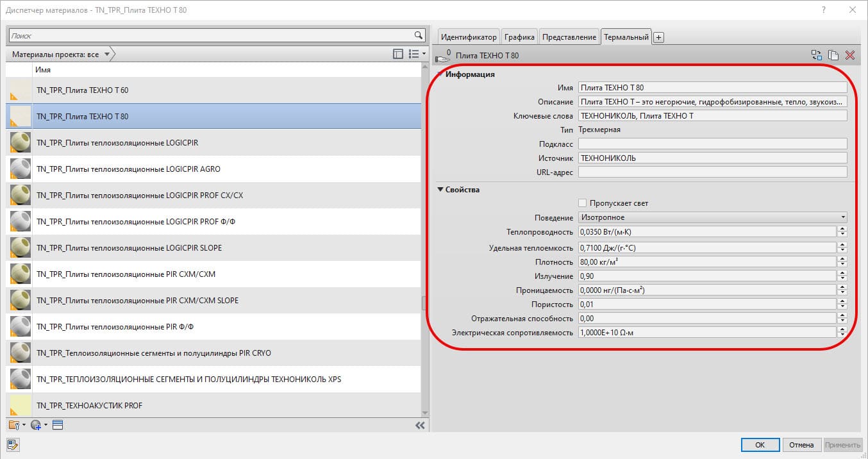Open the asset editor icon bottom left
The image size is (868, 459).
(x=12, y=444)
